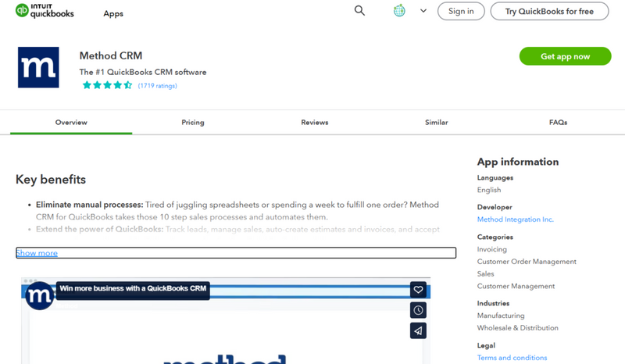This screenshot has height=364, width=625.
Task: Click 'The #1 QuickBooks CRM software' tagline
Action: pyautogui.click(x=143, y=72)
